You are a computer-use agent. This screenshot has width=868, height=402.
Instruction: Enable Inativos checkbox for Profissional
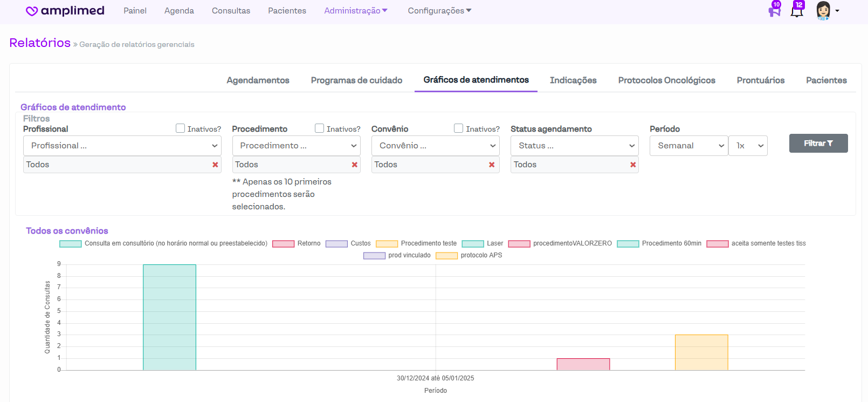click(181, 128)
